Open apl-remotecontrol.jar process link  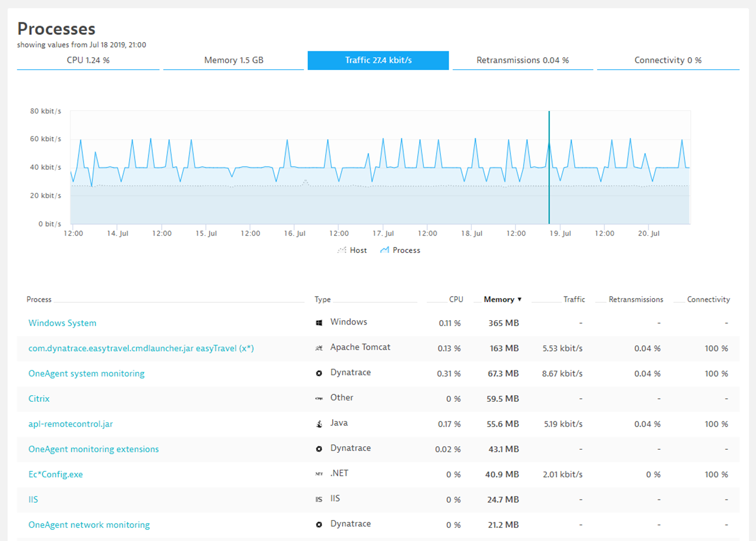70,424
